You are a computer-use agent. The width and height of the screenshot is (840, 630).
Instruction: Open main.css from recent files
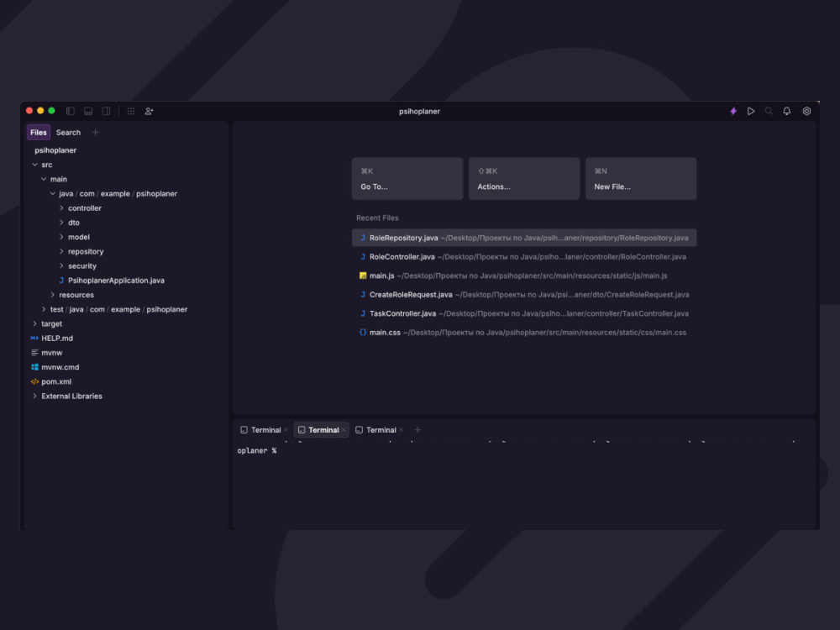[x=524, y=332]
